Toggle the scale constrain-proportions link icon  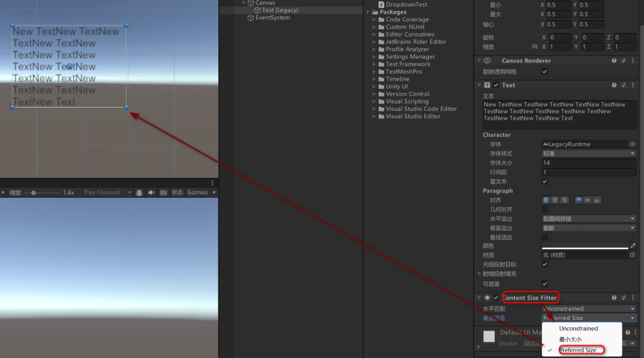coord(534,47)
